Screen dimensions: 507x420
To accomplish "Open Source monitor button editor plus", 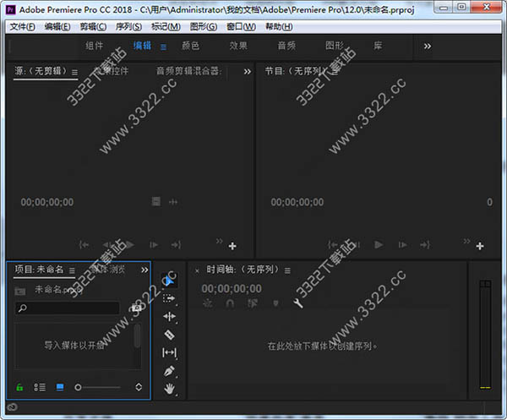I will (x=232, y=246).
